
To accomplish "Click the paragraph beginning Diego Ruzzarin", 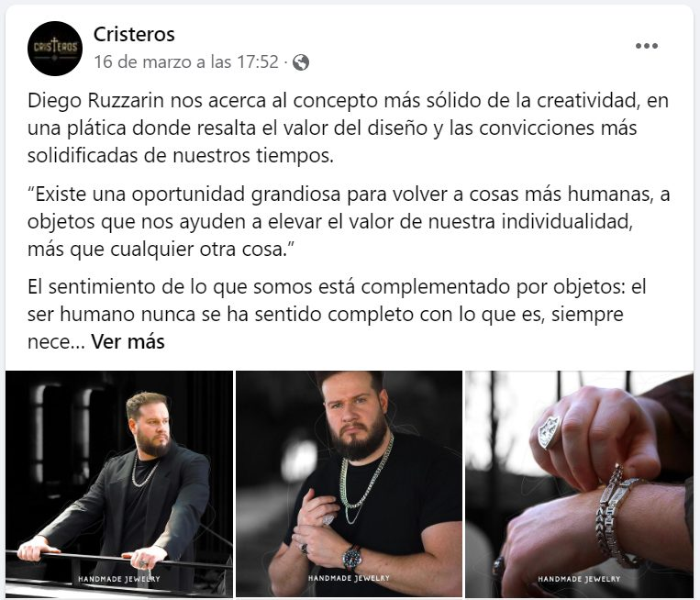I will 349,128.
